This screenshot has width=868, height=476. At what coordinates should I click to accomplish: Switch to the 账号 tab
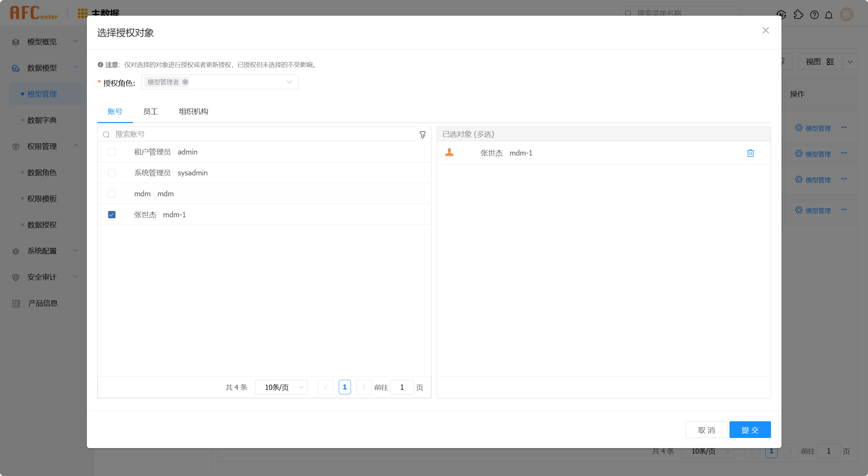[x=115, y=112]
